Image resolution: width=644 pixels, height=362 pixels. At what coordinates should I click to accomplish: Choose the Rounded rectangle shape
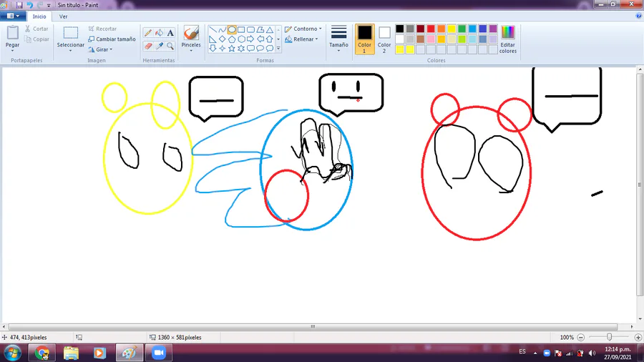coord(250,30)
